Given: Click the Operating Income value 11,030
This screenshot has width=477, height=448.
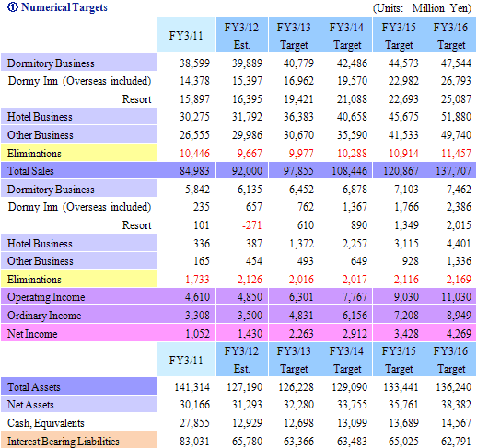Looking at the screenshot, I should (456, 297).
